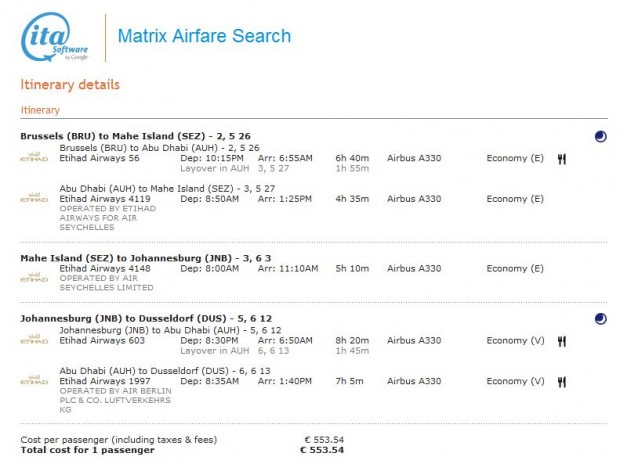Click the Operated by Etihad Airways for Air Seychelles note

(108, 218)
